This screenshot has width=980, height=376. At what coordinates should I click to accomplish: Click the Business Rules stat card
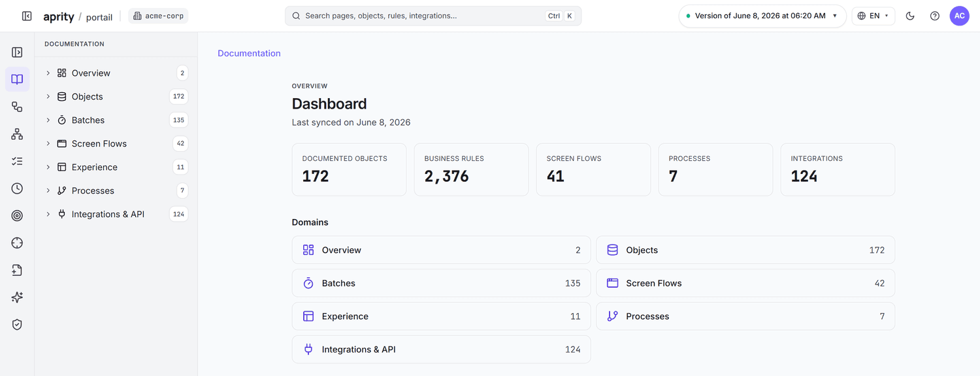point(471,169)
